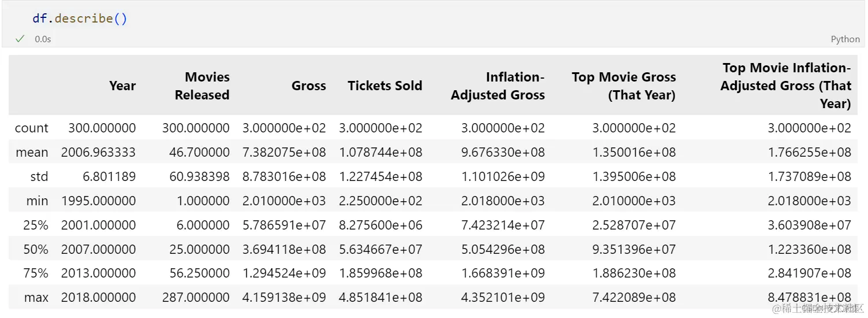Select the mean row label

pos(32,152)
